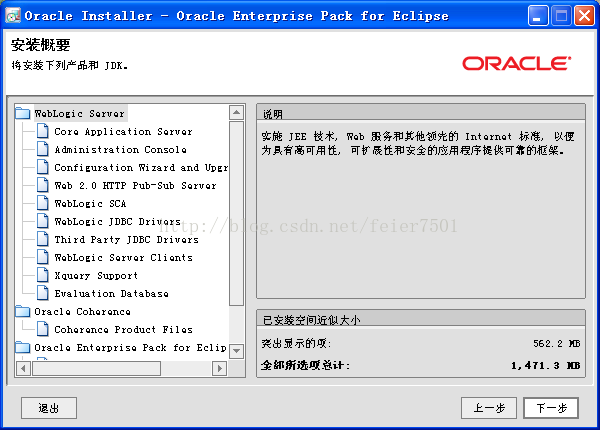Select the WebLogic Server tree node
This screenshot has height=430, width=600.
coord(80,114)
